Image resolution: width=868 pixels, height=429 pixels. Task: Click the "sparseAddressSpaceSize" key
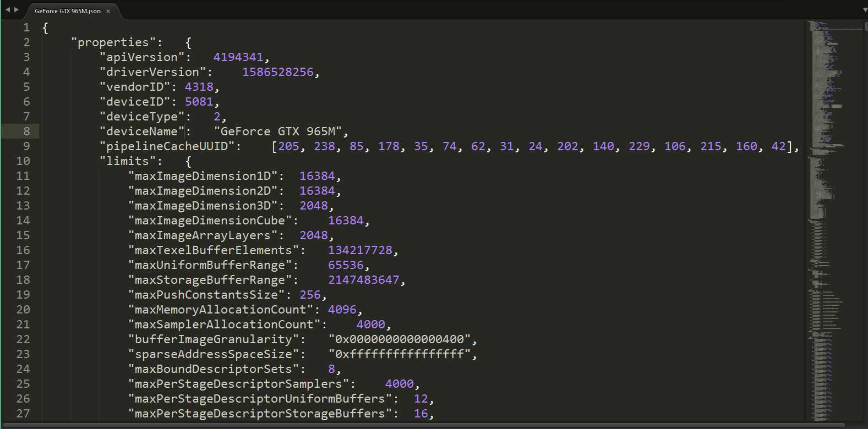214,354
